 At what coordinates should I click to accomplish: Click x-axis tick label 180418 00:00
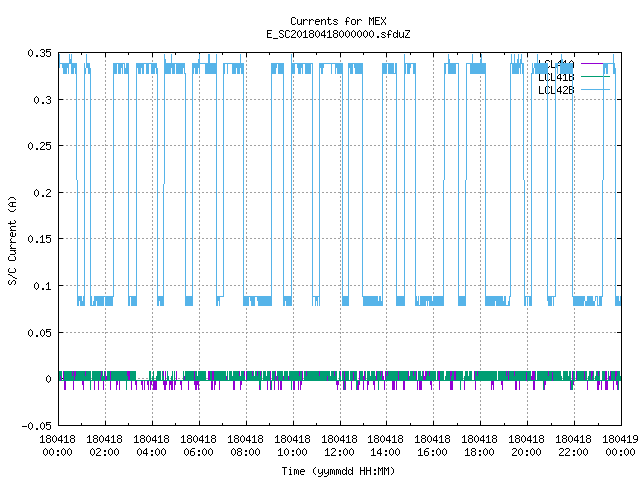[x=58, y=445]
